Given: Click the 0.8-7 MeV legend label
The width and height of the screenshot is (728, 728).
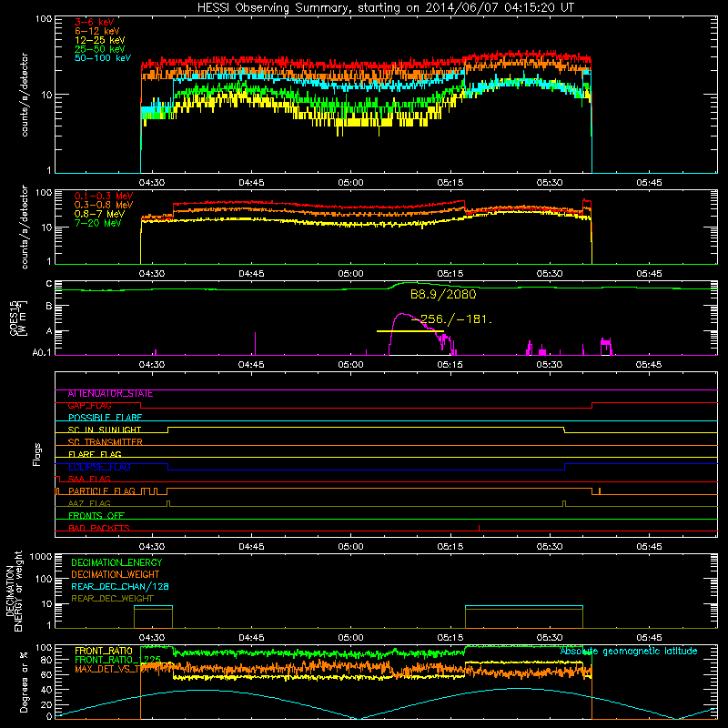Looking at the screenshot, I should (99, 214).
